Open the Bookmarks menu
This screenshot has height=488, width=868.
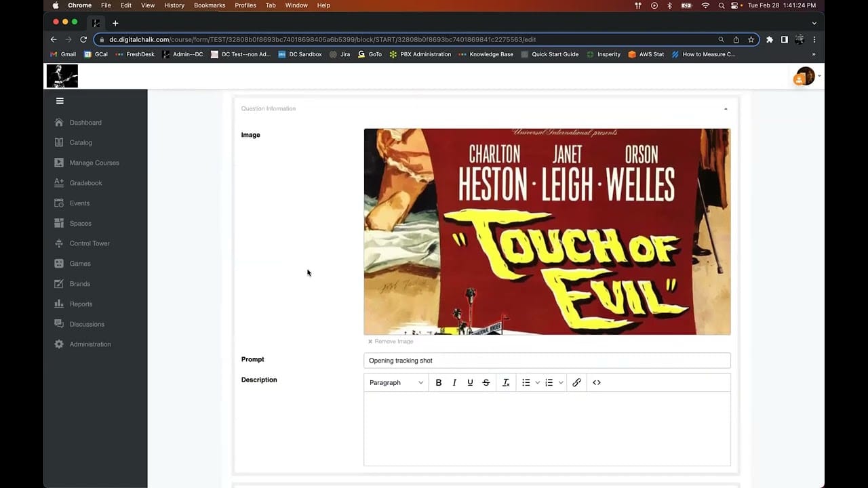(x=210, y=5)
